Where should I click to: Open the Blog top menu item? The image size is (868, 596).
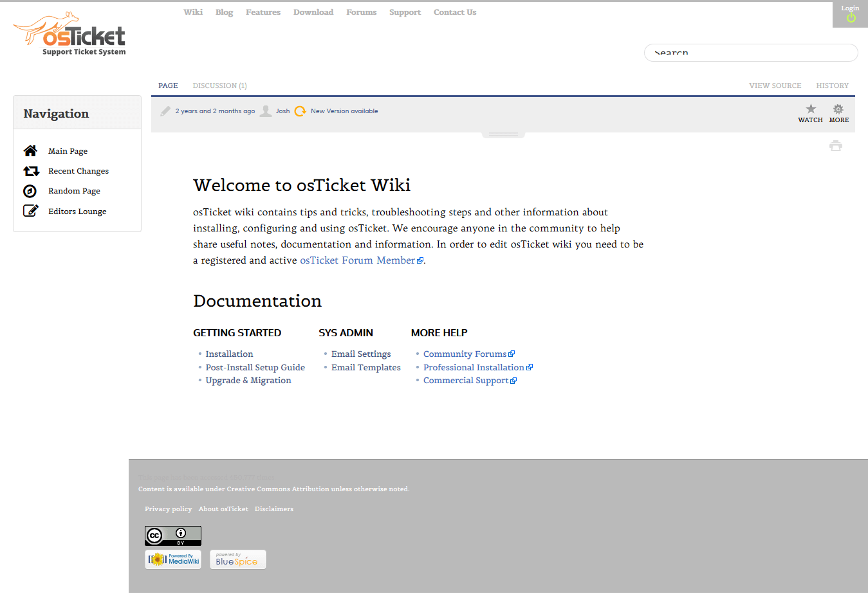225,12
